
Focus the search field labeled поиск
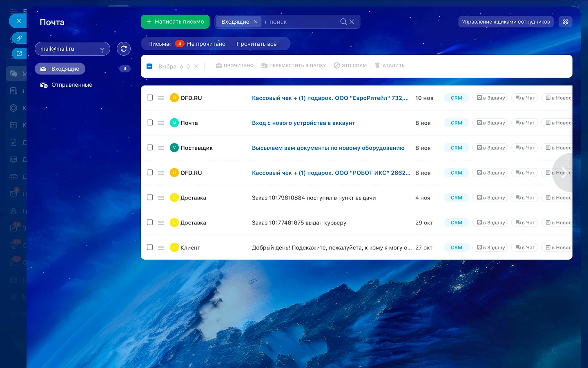(x=301, y=22)
